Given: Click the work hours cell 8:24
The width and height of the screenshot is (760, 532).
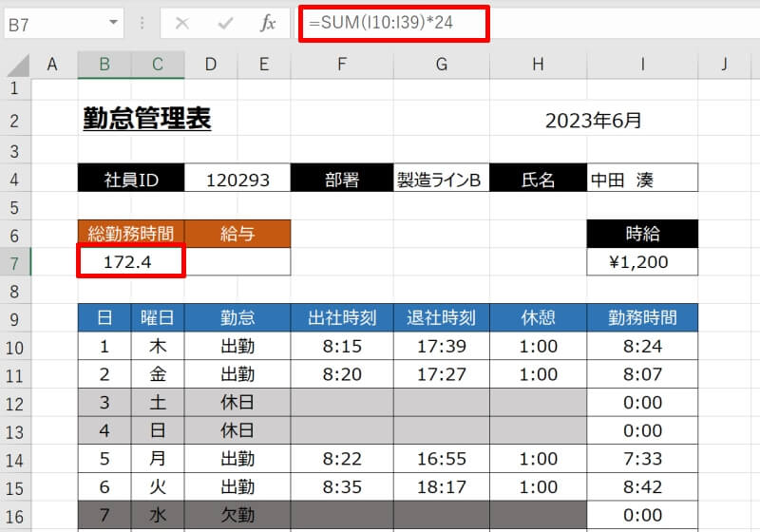Looking at the screenshot, I should click(x=642, y=346).
